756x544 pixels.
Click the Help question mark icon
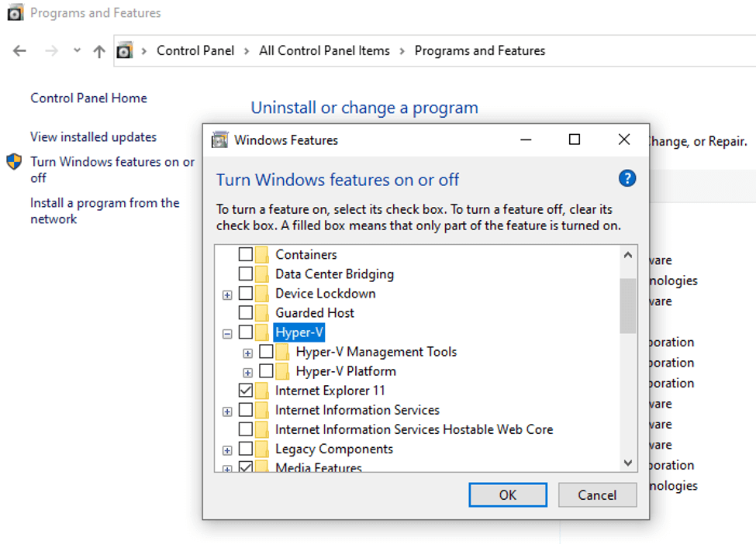pyautogui.click(x=627, y=178)
